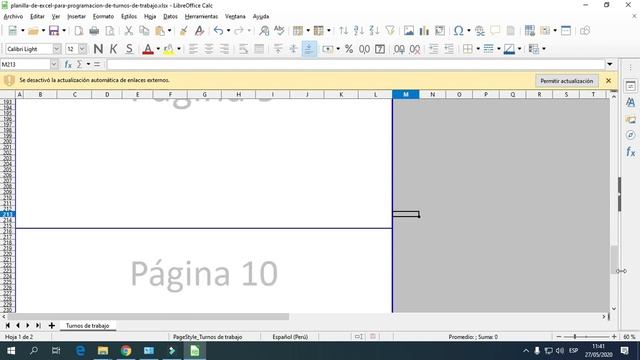Close the external links warning bar
This screenshot has width=640, height=360.
click(609, 81)
